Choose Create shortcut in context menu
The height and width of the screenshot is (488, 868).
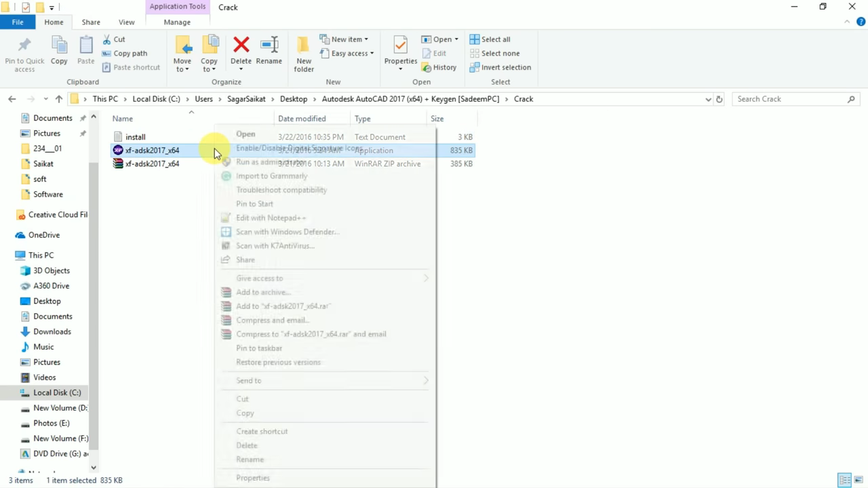[262, 431]
